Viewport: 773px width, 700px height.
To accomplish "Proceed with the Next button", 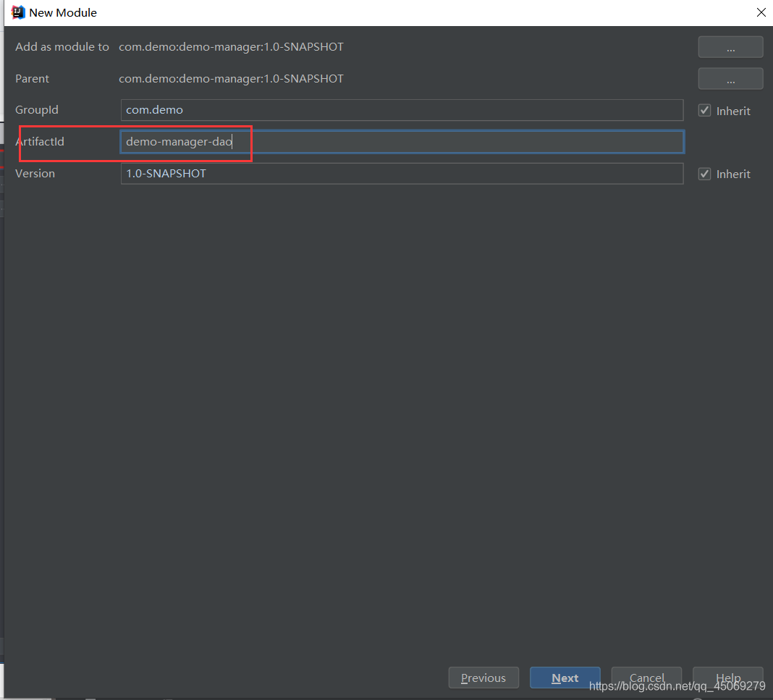I will coord(565,678).
